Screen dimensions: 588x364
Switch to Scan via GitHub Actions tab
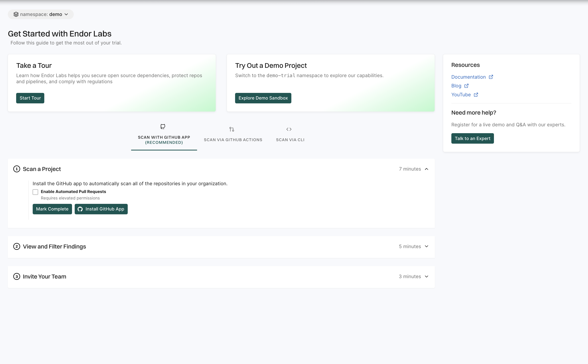(233, 140)
